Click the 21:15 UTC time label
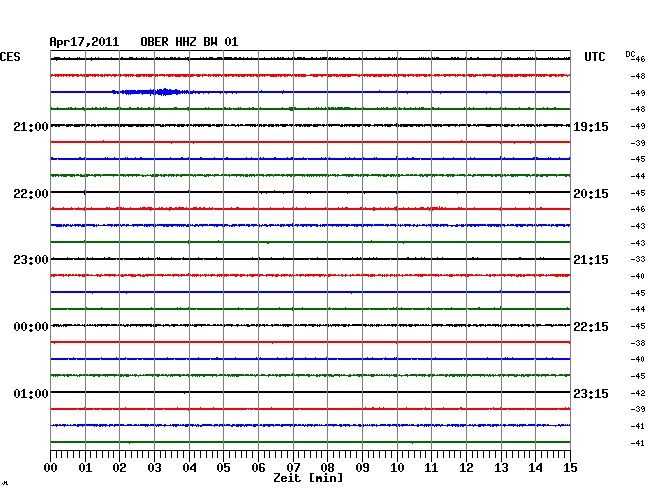650x494 pixels. [x=591, y=260]
